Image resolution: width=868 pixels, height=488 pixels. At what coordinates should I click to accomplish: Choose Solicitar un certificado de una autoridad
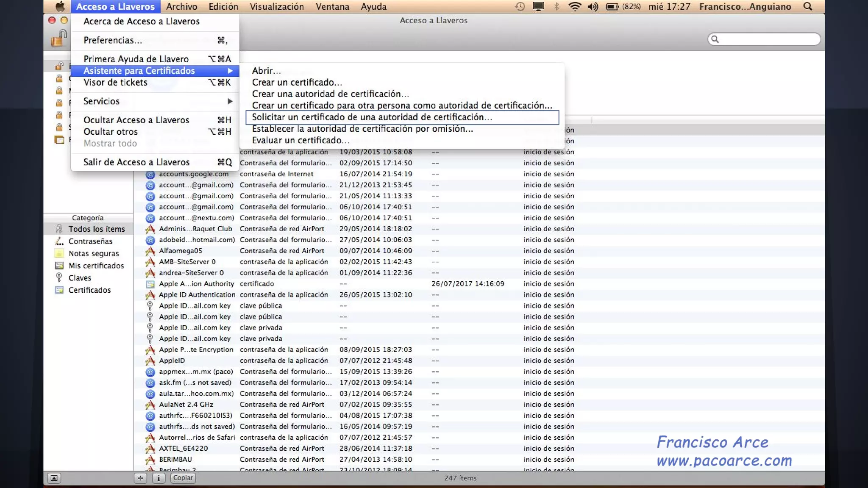coord(372,117)
